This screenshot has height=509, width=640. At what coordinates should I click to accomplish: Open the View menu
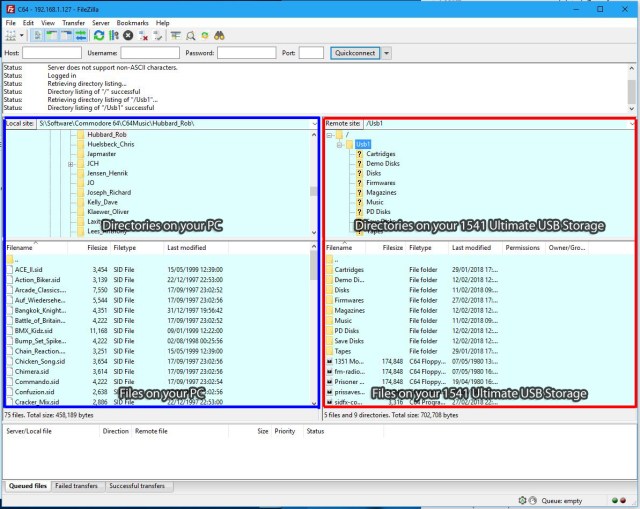(x=48, y=23)
